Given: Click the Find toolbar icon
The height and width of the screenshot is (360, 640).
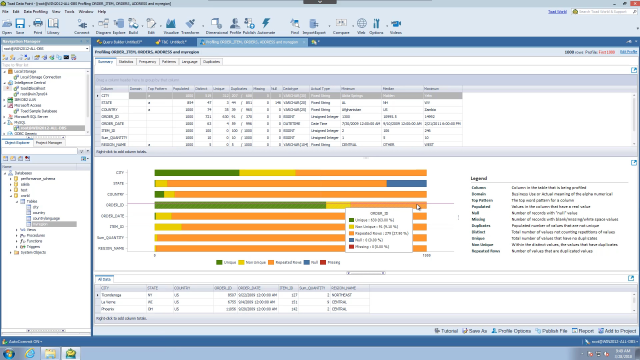Looking at the screenshot, I should pos(295,26).
